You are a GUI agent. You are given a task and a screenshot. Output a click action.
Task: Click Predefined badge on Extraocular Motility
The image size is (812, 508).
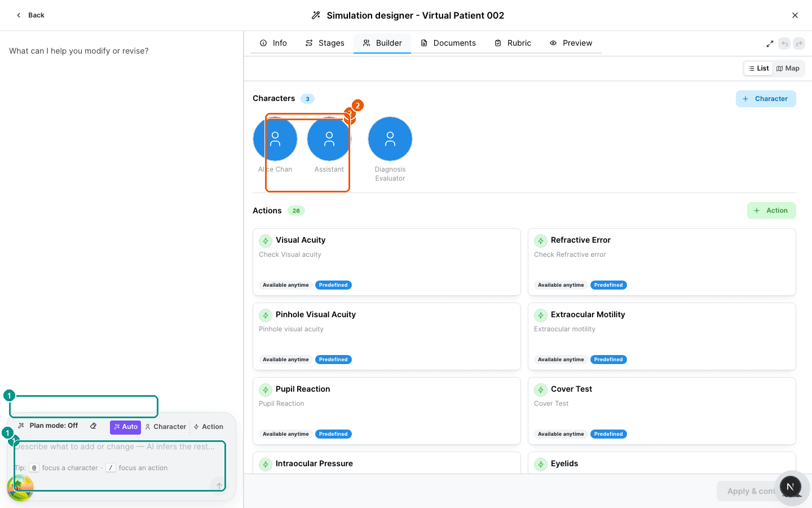point(608,360)
